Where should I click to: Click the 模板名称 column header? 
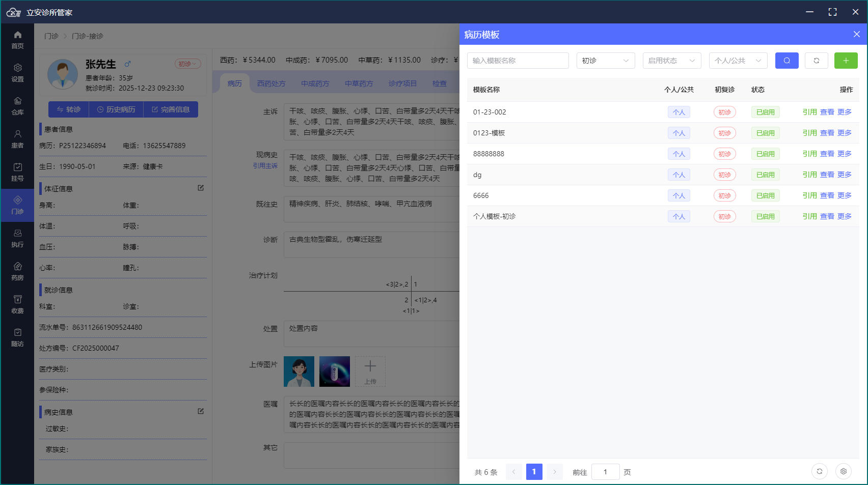(x=486, y=90)
